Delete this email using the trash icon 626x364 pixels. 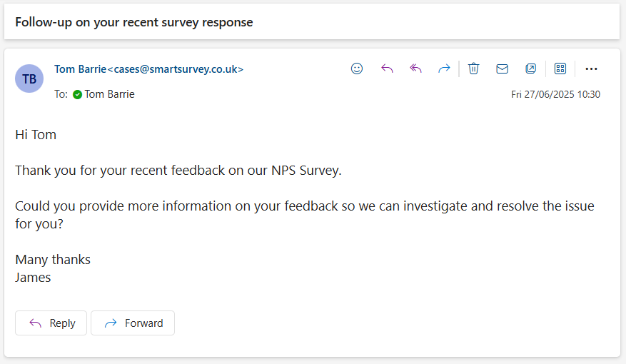(x=473, y=69)
